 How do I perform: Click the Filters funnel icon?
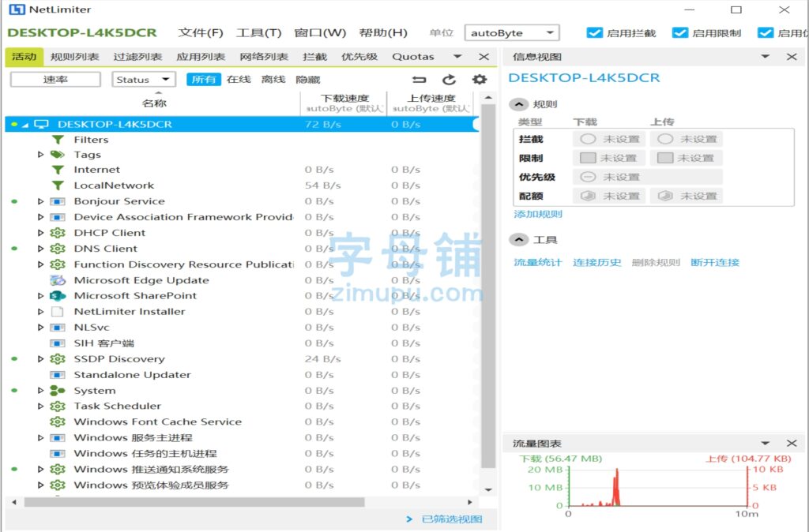pos(58,140)
